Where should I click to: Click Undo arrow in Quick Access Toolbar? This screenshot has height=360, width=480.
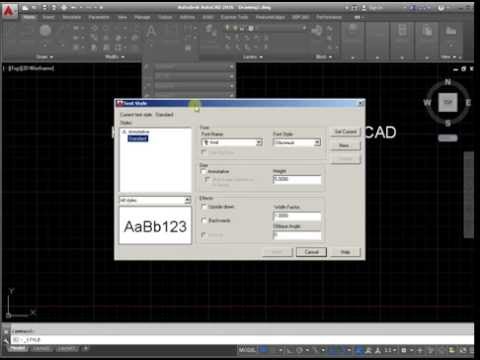(73, 7)
